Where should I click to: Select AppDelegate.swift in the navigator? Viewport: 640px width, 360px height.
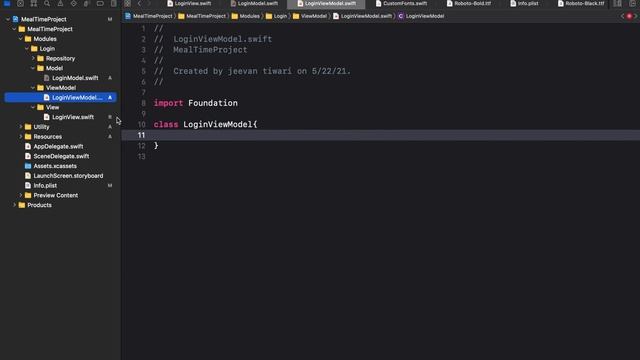pyautogui.click(x=58, y=147)
